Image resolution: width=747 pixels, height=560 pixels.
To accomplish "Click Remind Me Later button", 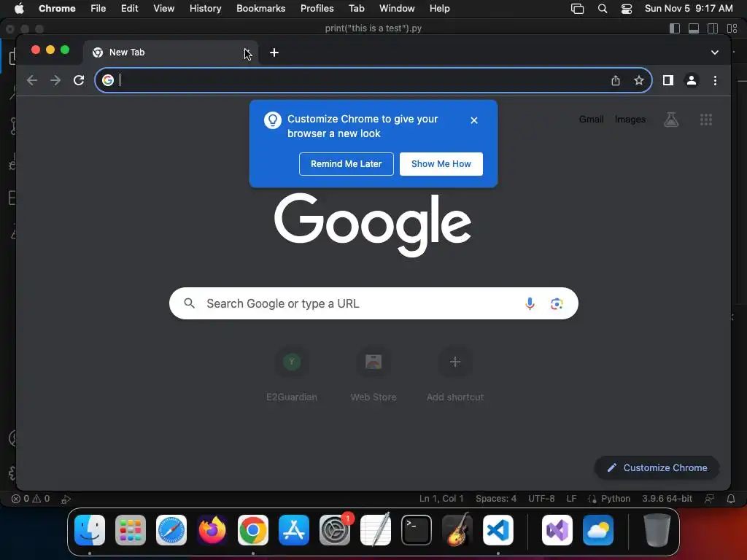I will click(x=347, y=164).
